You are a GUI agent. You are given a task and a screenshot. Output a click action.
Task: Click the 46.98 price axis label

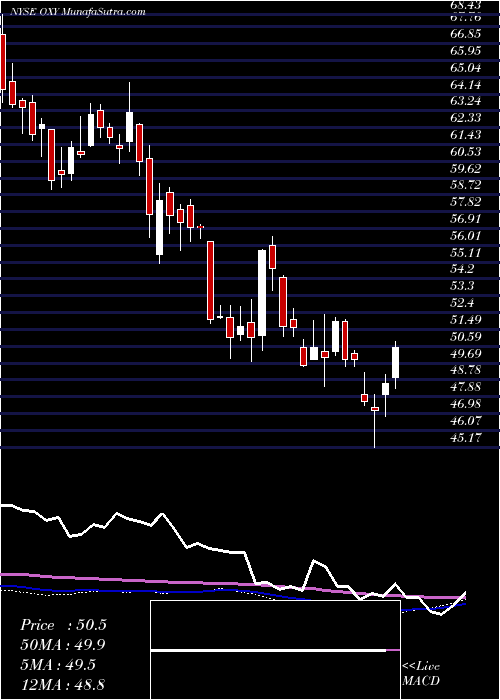pos(466,404)
